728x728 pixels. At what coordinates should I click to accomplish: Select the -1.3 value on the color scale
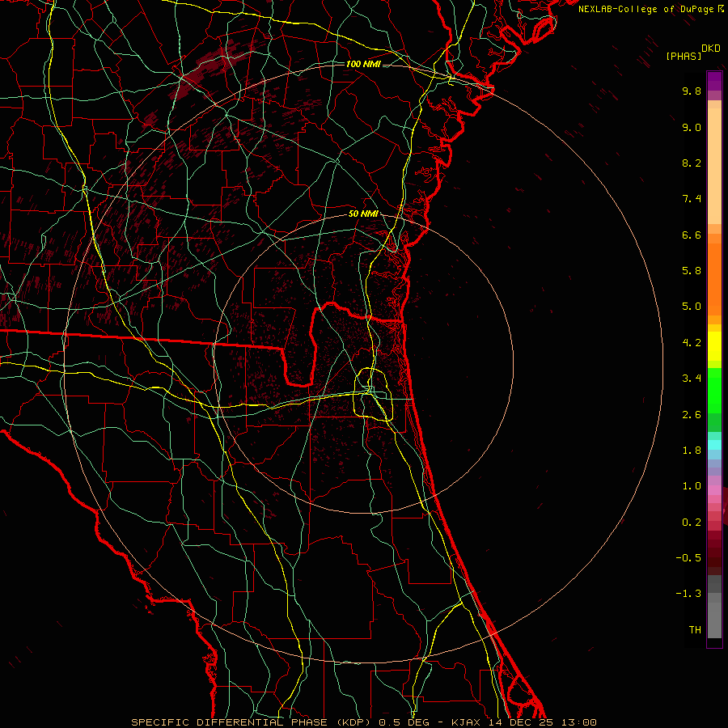(688, 594)
